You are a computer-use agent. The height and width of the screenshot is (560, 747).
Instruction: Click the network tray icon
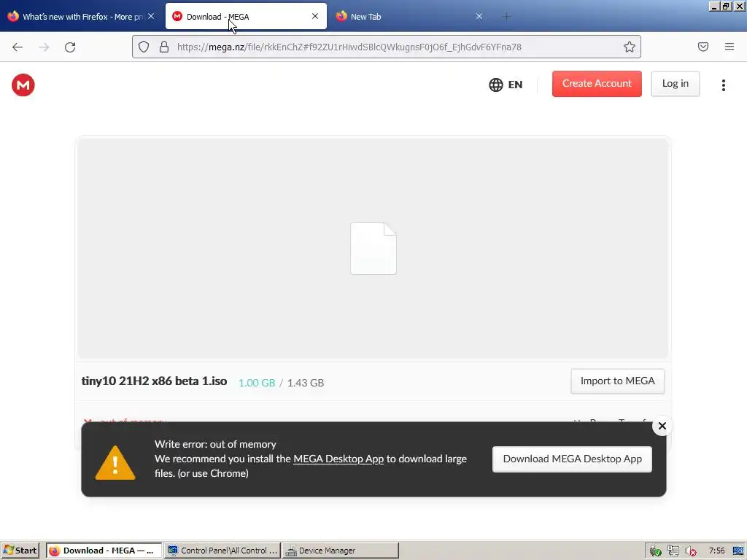point(673,551)
